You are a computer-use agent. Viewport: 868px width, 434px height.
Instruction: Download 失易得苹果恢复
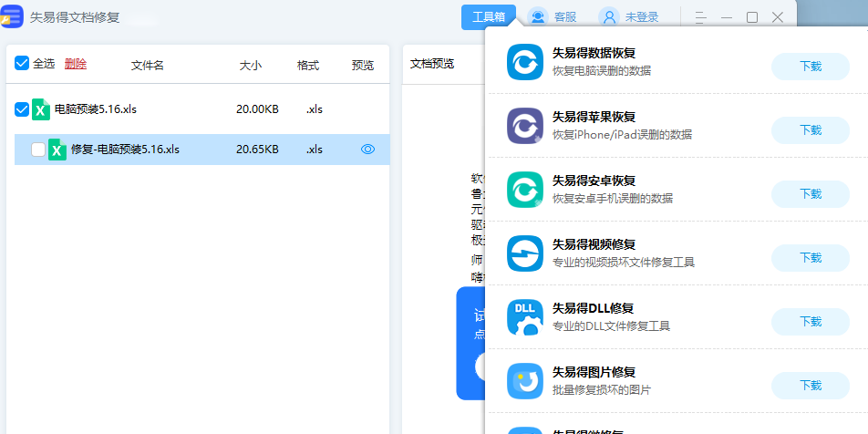(x=811, y=130)
